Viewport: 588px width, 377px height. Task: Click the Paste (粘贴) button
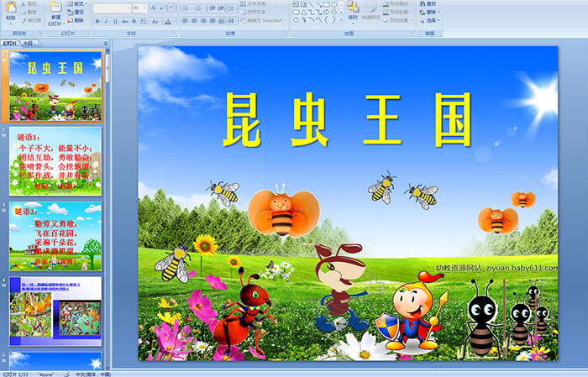[11, 13]
